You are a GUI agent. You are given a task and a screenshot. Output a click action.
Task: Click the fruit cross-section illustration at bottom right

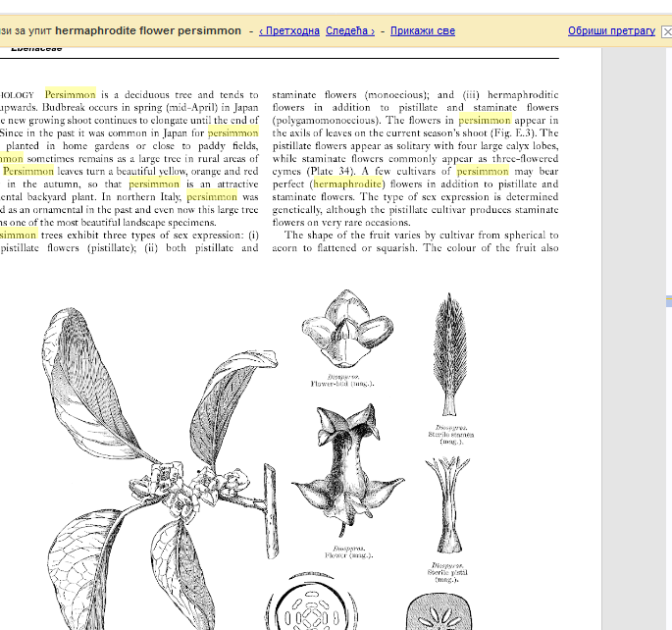coord(439,611)
